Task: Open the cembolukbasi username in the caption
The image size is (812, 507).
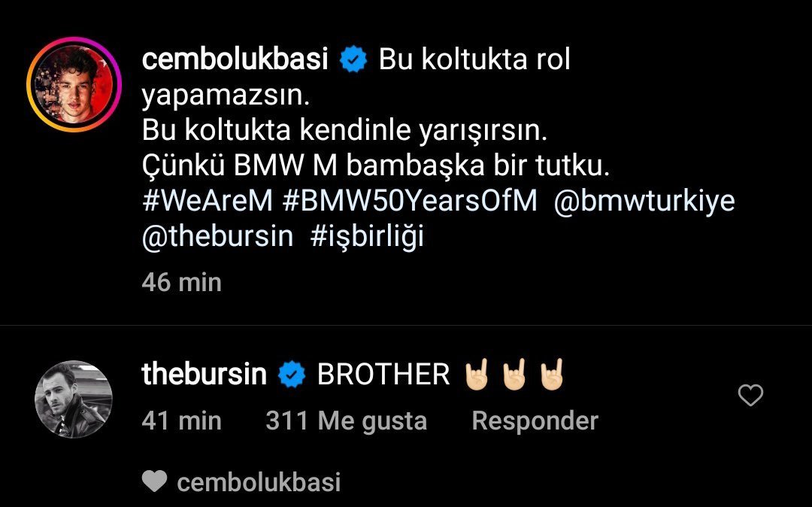Action: (x=235, y=59)
